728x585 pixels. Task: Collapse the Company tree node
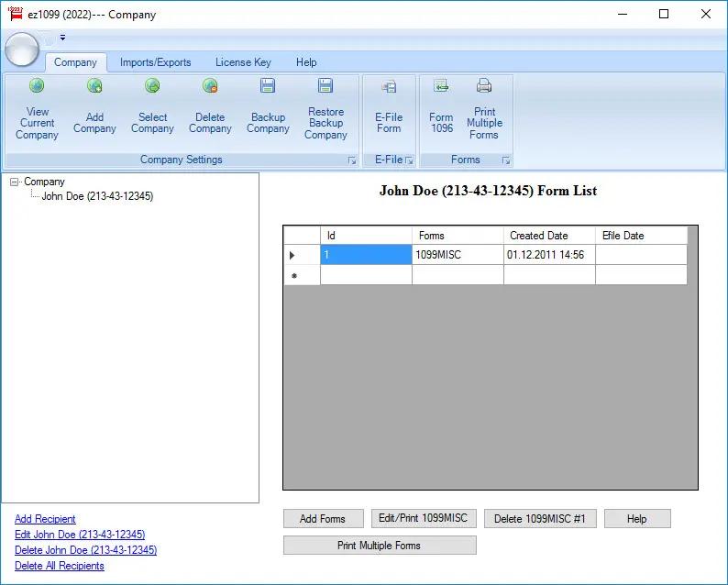pos(14,182)
